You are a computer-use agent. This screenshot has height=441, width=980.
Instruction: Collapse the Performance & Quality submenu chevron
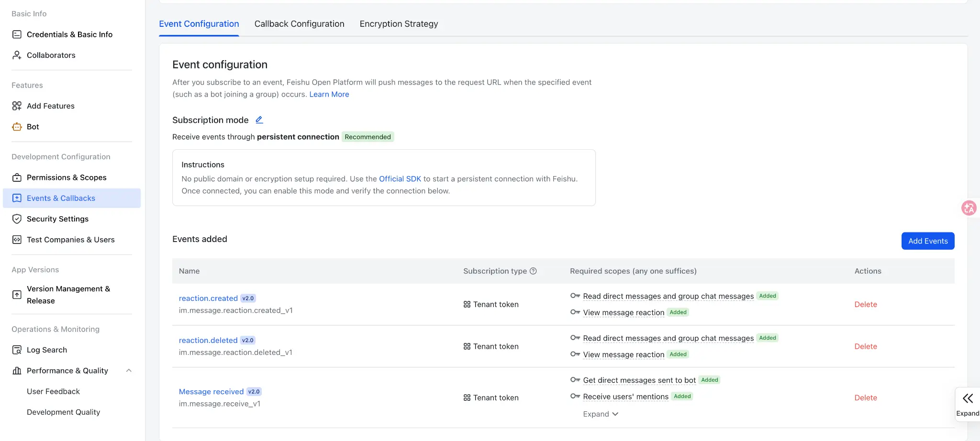tap(129, 371)
